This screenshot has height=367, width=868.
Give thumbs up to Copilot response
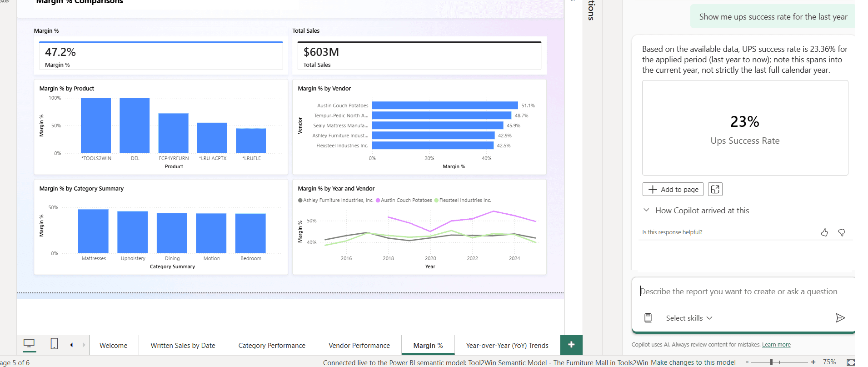pos(824,232)
